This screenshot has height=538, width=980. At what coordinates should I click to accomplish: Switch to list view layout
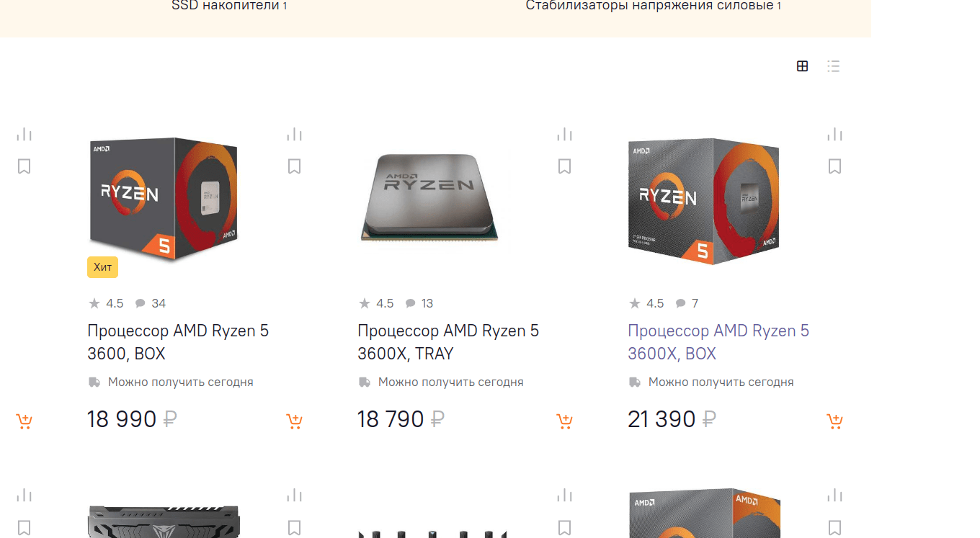(834, 66)
